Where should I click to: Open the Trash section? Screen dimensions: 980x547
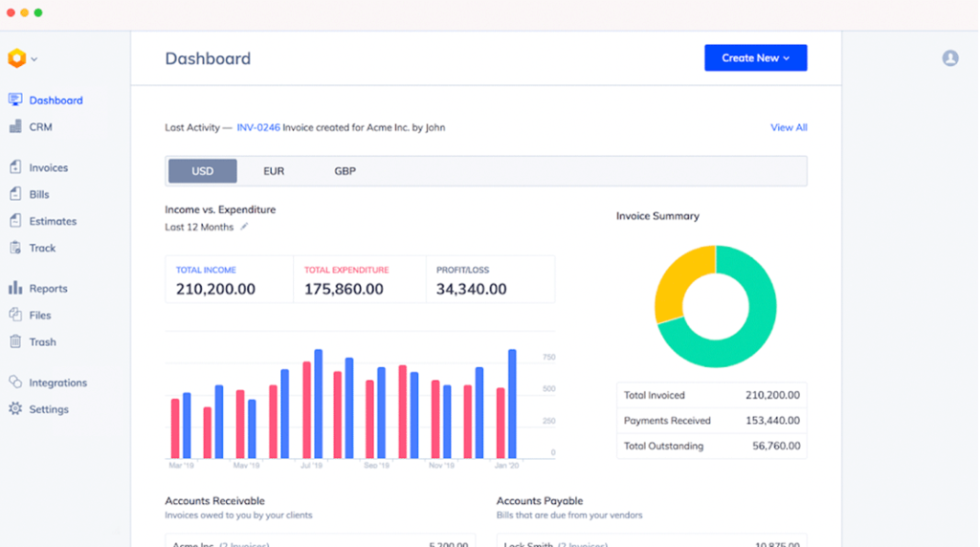[x=42, y=342]
